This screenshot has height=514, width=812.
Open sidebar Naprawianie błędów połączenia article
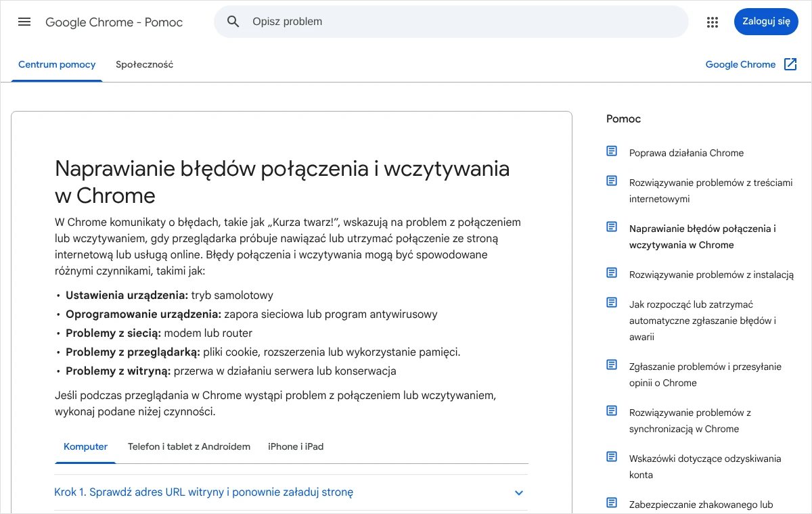pos(702,237)
